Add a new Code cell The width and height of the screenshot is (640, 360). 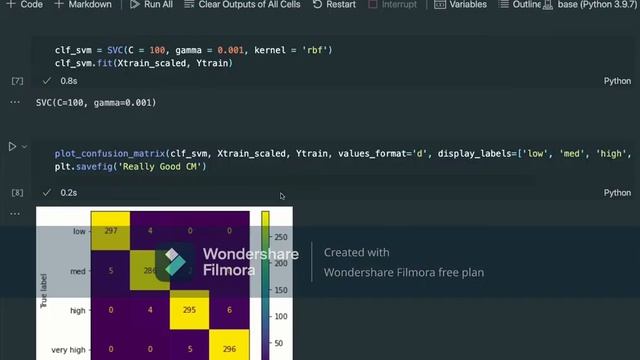(x=25, y=4)
